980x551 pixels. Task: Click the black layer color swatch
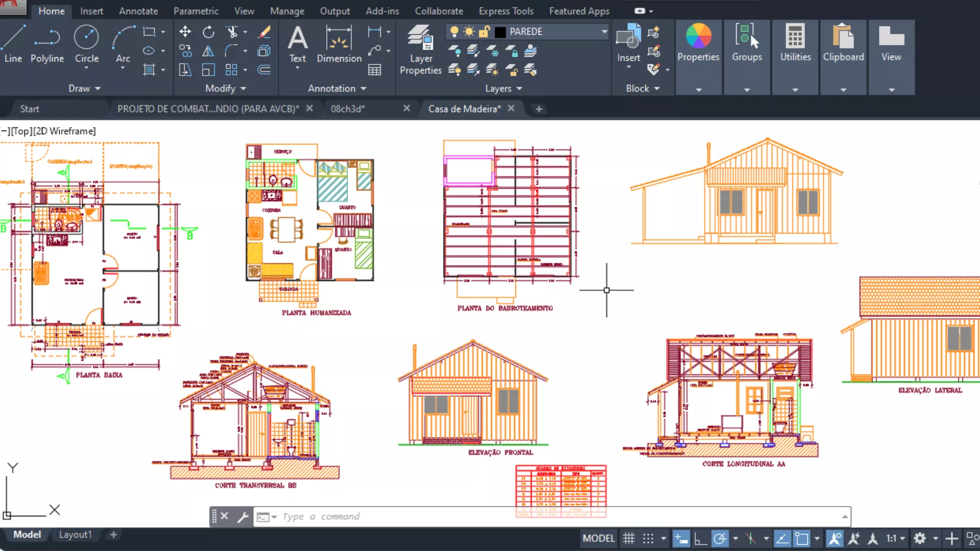500,32
